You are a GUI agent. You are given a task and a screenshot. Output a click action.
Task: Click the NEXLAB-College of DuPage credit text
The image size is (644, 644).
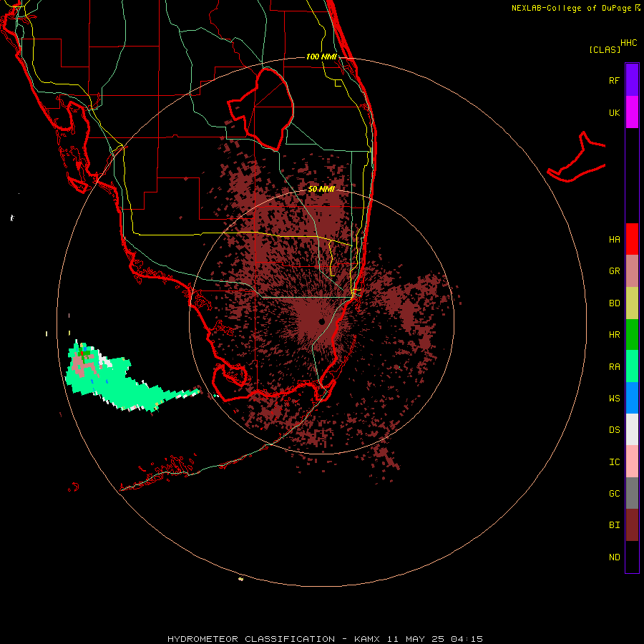coord(572,8)
